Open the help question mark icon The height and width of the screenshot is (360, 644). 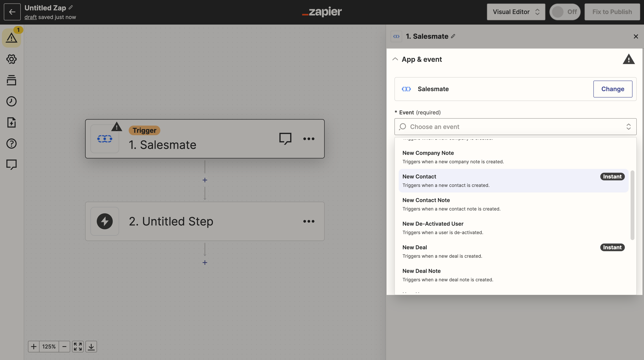pyautogui.click(x=11, y=144)
